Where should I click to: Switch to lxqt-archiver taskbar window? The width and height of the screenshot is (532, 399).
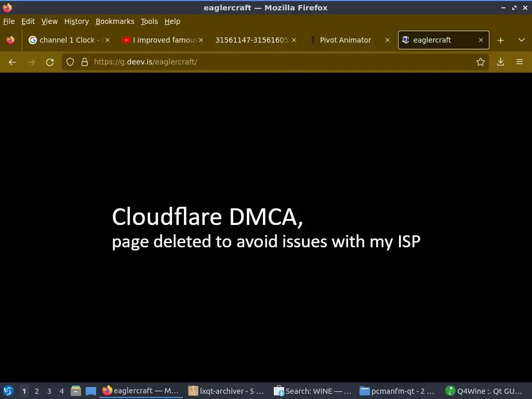click(227, 391)
